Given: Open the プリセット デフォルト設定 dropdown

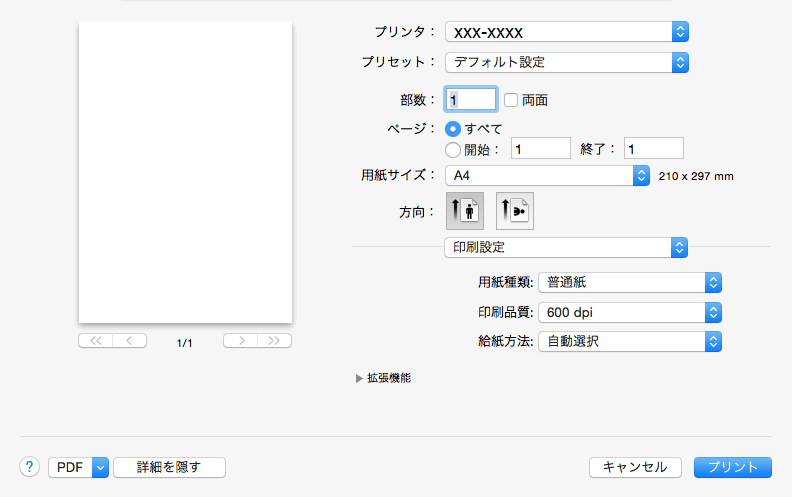Looking at the screenshot, I should click(x=567, y=63).
